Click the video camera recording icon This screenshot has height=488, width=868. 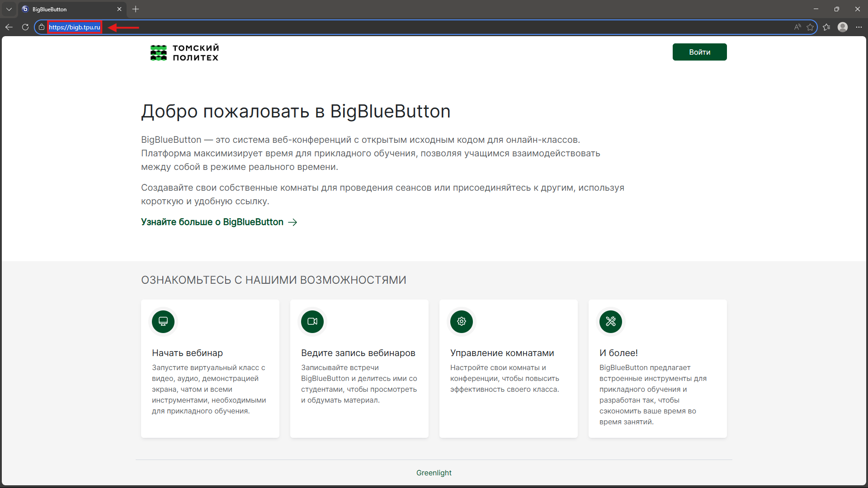[x=312, y=321]
